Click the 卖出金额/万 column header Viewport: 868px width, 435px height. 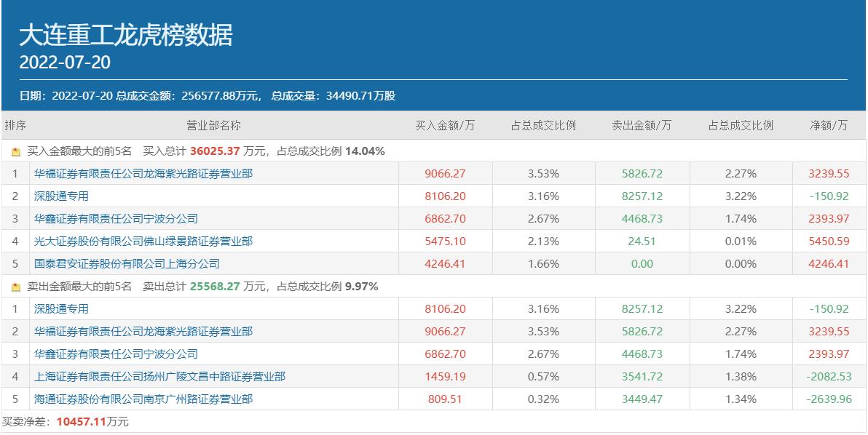[x=642, y=125]
